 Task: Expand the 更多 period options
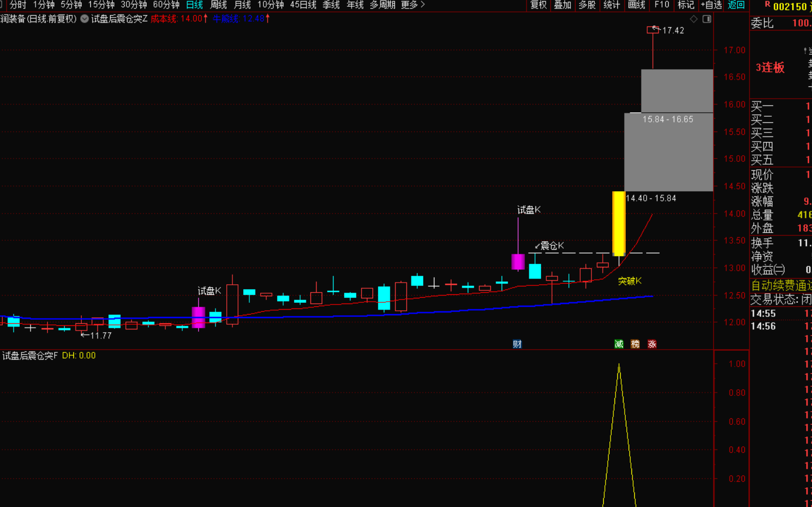[x=412, y=5]
